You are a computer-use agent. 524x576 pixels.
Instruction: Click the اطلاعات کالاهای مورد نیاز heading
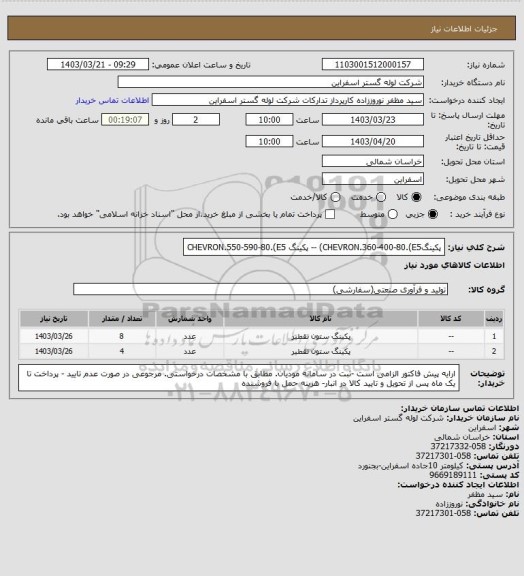[x=454, y=265]
